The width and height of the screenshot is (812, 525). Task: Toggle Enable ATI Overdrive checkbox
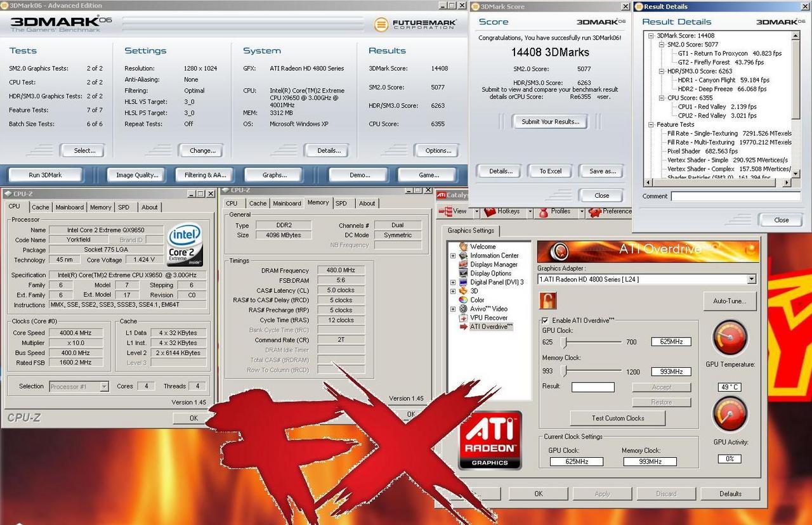[545, 321]
